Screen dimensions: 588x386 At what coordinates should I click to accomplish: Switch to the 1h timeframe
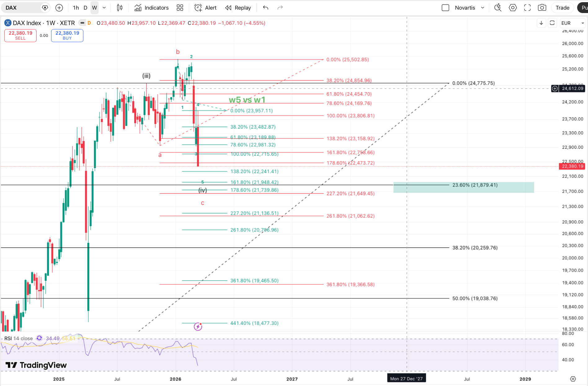[x=76, y=8]
